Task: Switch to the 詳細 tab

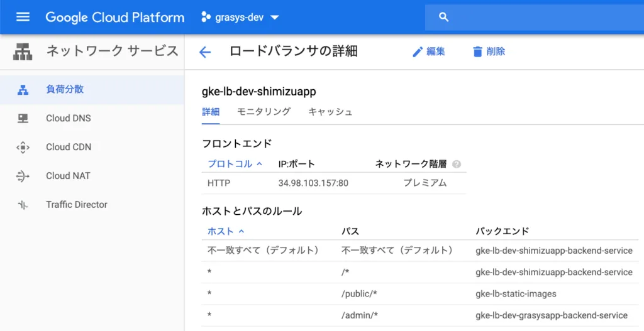Action: (211, 112)
